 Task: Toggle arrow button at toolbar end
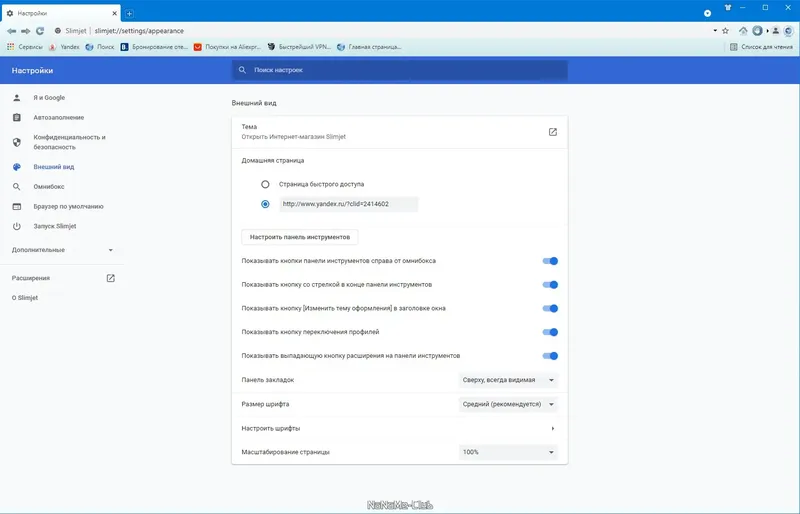[550, 285]
